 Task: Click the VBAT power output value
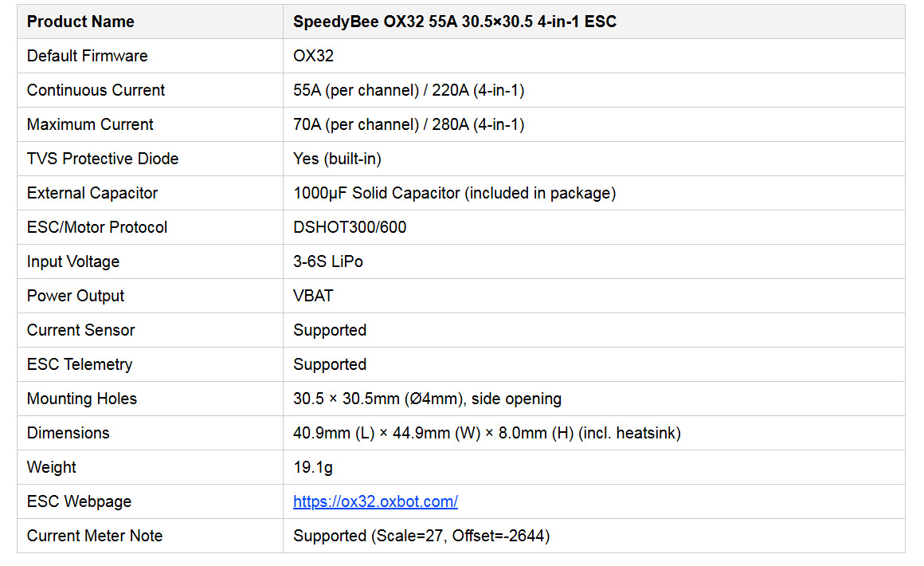[x=313, y=296]
